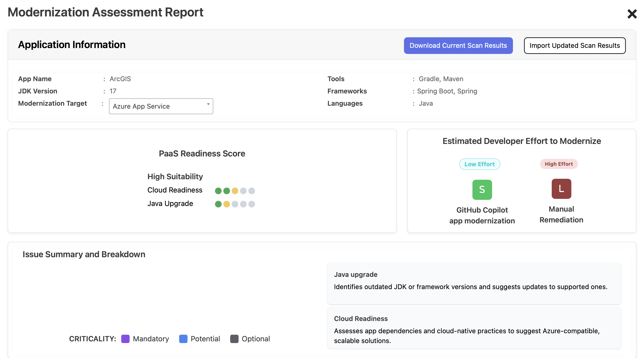Viewport: 644px width, 358px height.
Task: Open the Java upgrade issue card
Action: point(474,283)
